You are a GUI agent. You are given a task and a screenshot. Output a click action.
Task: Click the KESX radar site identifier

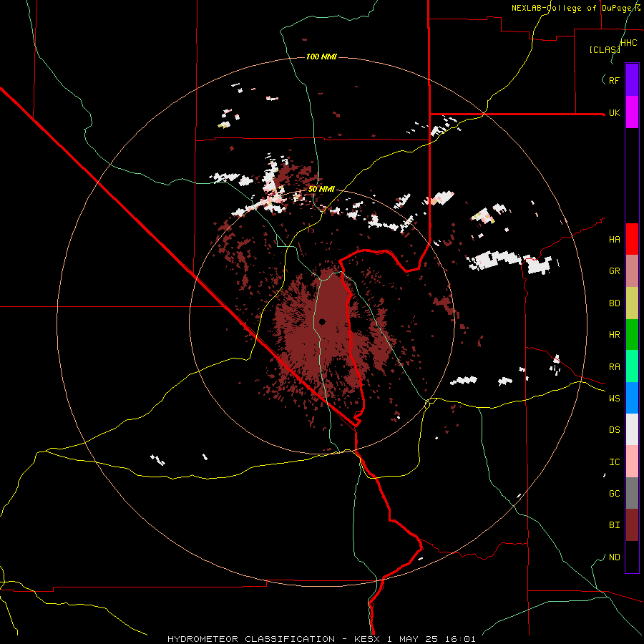click(x=368, y=639)
